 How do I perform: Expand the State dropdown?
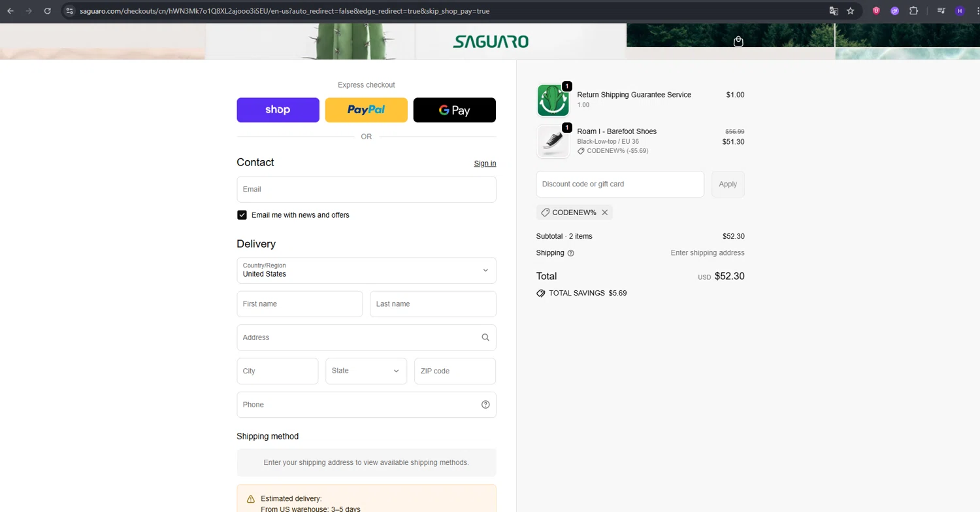(367, 371)
